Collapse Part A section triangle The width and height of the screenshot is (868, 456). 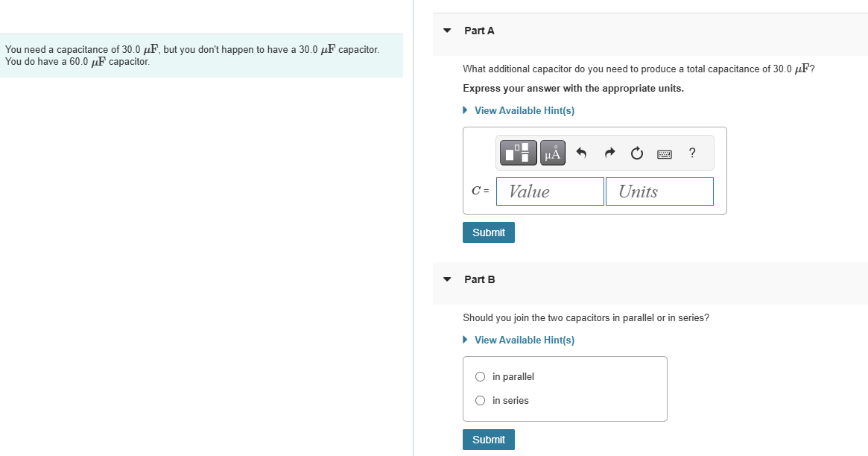click(x=447, y=31)
